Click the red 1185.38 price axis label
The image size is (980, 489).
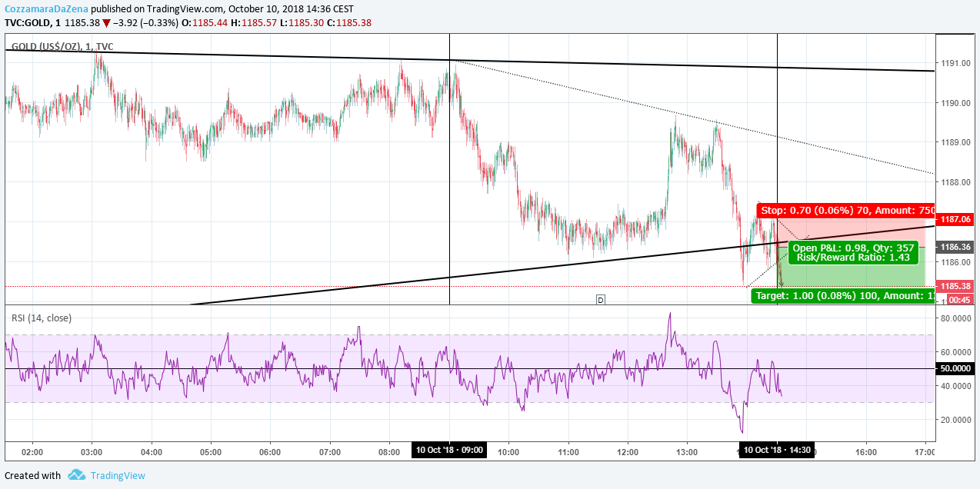point(956,286)
